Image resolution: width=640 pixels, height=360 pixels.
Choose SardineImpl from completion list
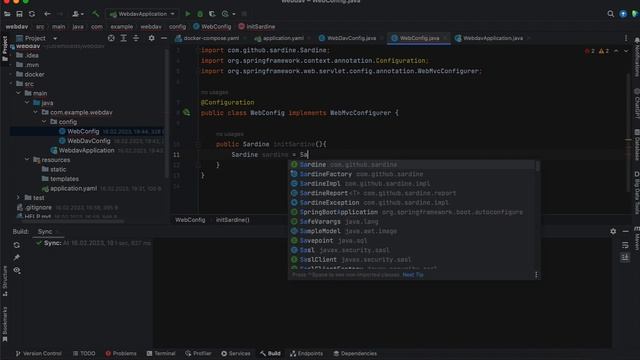tap(411, 184)
